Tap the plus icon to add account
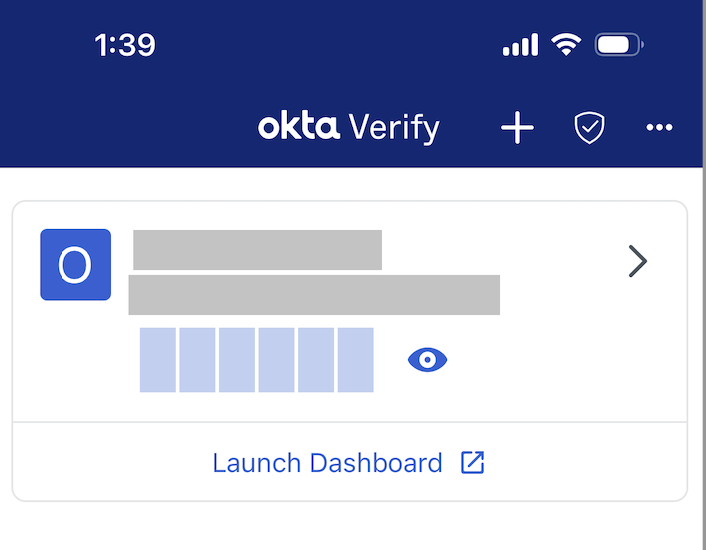This screenshot has width=706, height=550. [x=517, y=128]
